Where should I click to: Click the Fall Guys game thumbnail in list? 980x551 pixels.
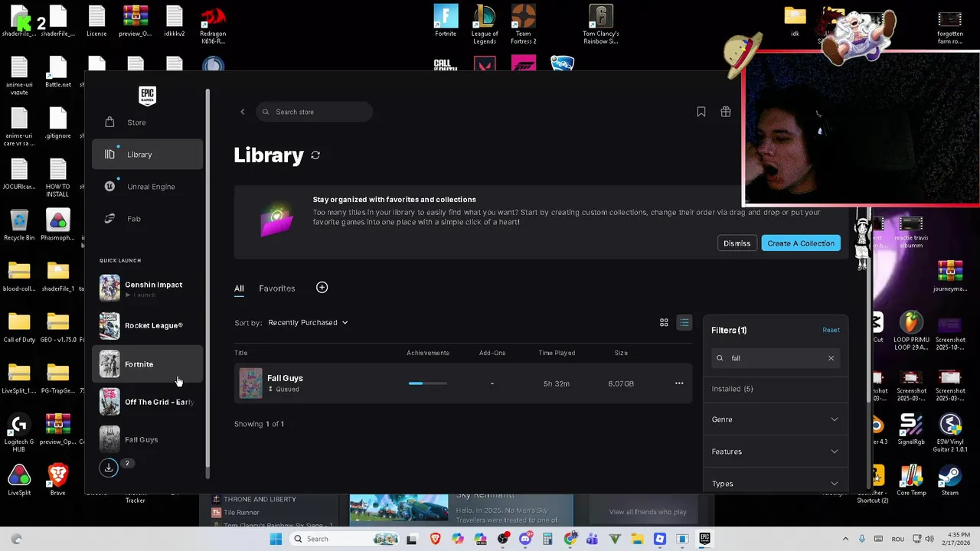coord(250,383)
